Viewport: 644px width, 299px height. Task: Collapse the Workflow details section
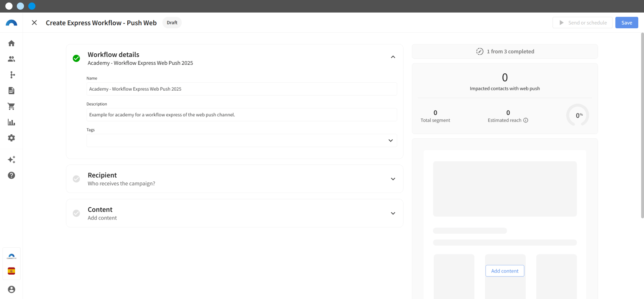[393, 57]
